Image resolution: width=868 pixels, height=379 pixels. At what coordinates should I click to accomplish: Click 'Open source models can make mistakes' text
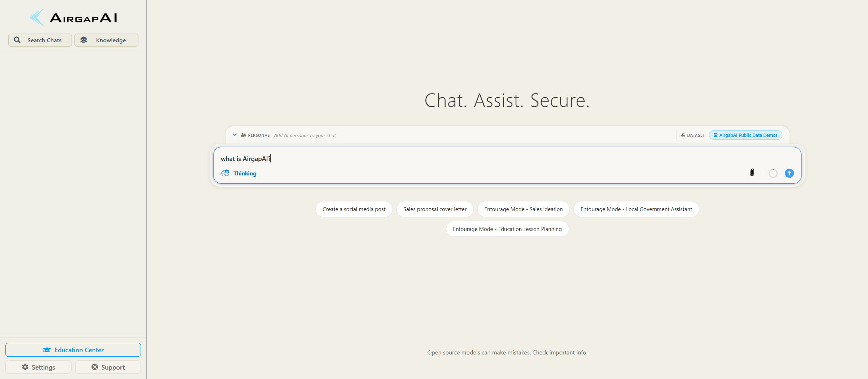click(x=479, y=352)
